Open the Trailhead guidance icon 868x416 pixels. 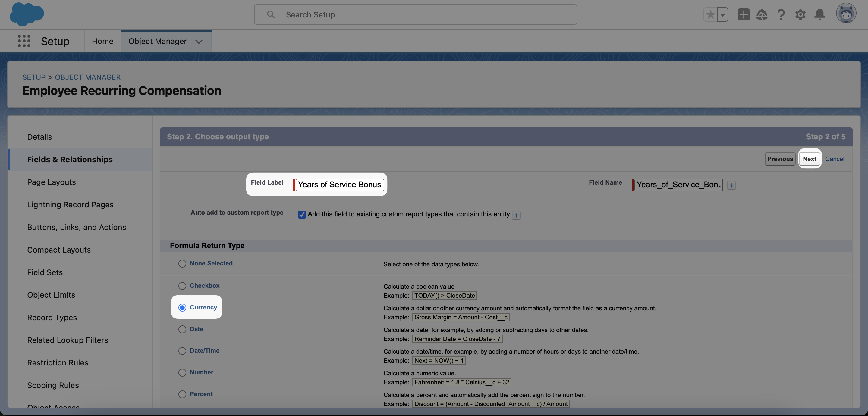(x=762, y=14)
